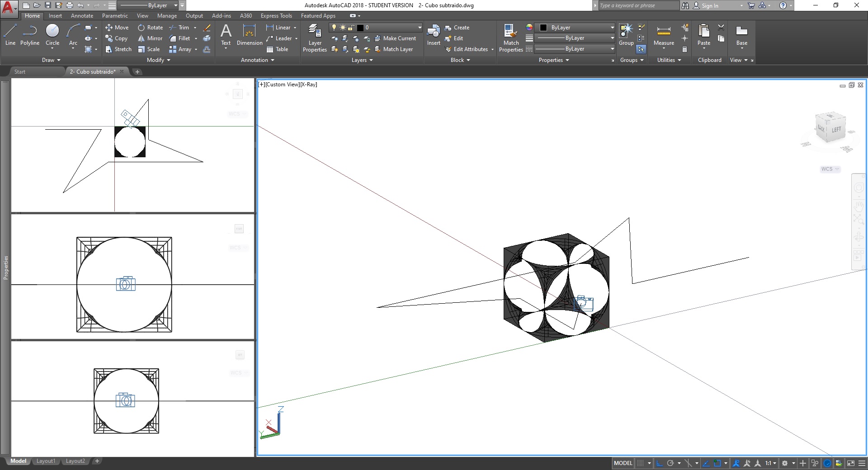868x470 pixels.
Task: Expand the Utilities panel
Action: pyautogui.click(x=669, y=60)
